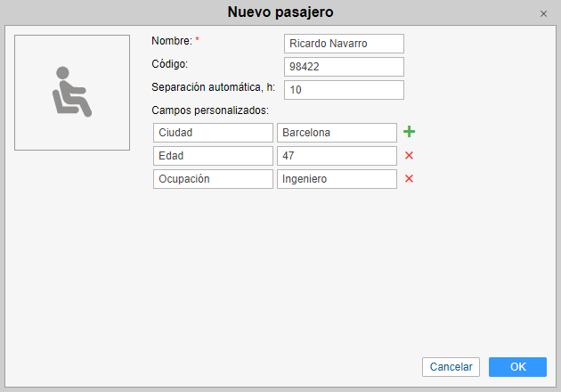Delete the Ocupación custom field row
The width and height of the screenshot is (561, 392).
click(410, 179)
